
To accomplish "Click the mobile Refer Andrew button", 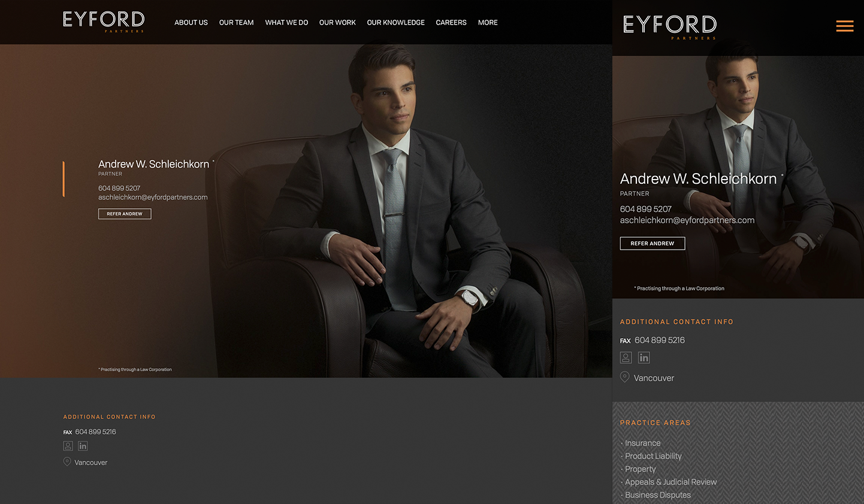I will pyautogui.click(x=652, y=243).
